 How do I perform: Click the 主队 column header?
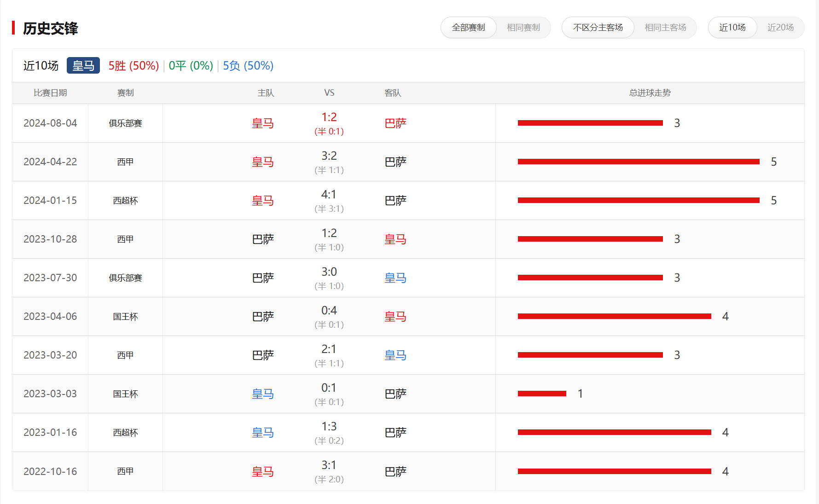[x=266, y=93]
